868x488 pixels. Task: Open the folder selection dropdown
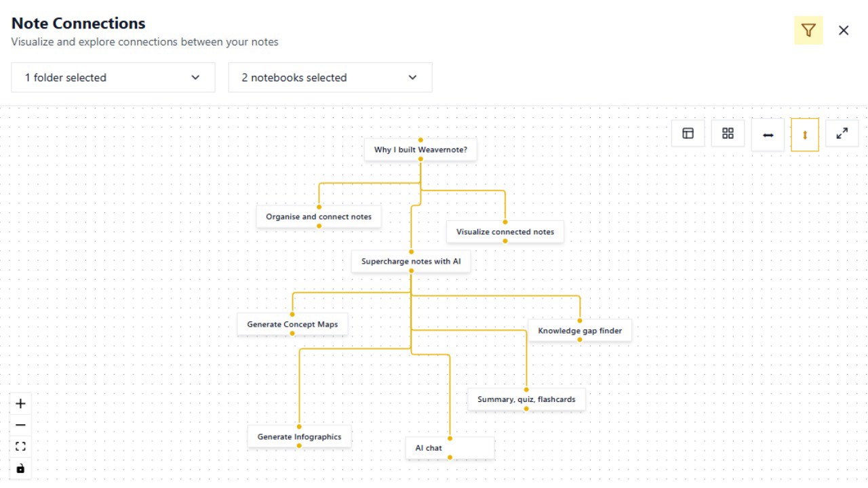(x=113, y=77)
